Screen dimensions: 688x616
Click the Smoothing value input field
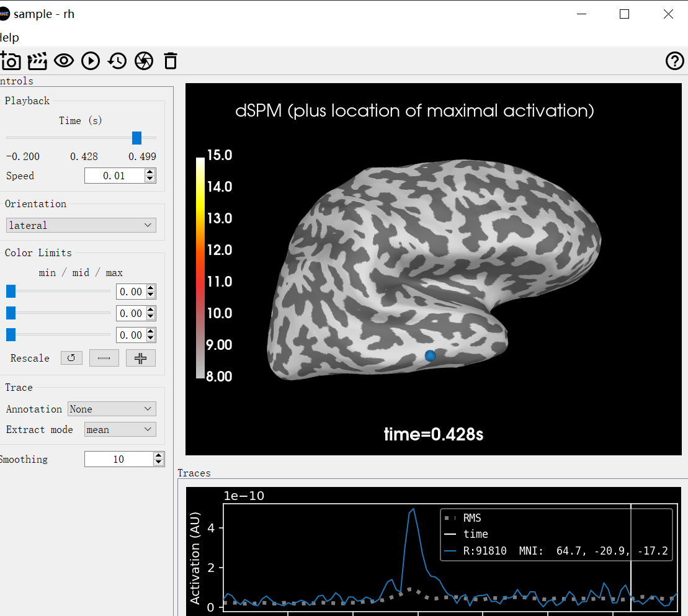pos(118,459)
